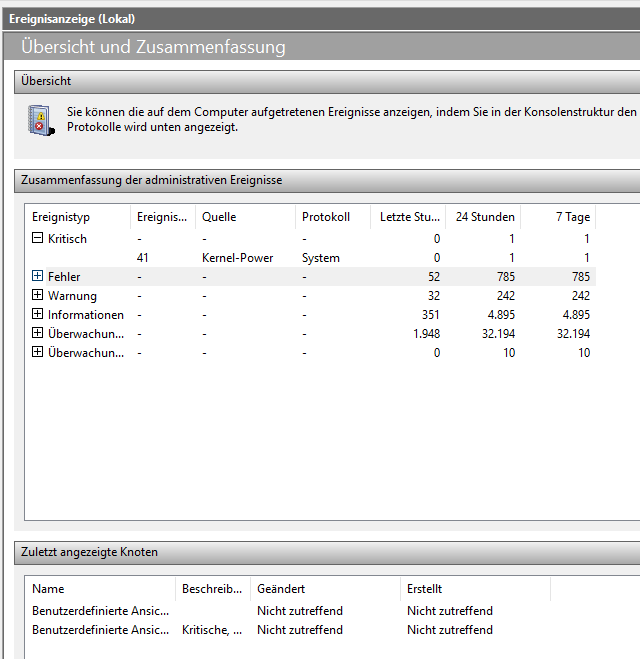640x659 pixels.
Task: Click the 351 value in Informationen row
Action: click(431, 315)
